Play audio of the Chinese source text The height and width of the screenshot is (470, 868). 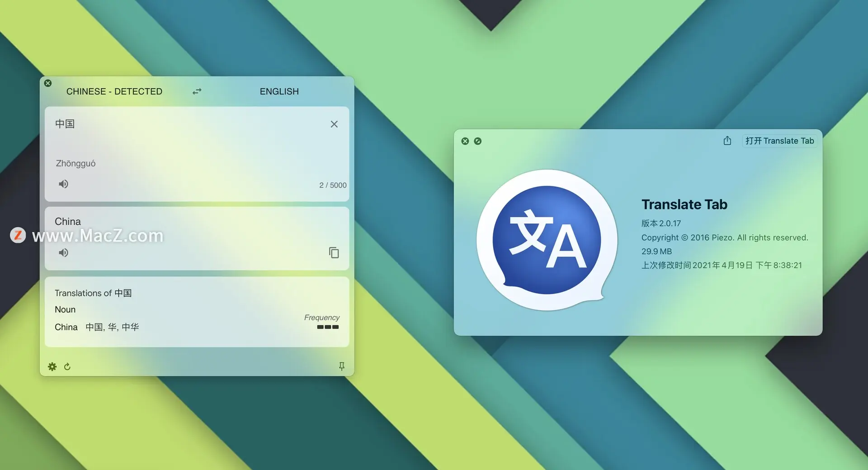point(63,184)
